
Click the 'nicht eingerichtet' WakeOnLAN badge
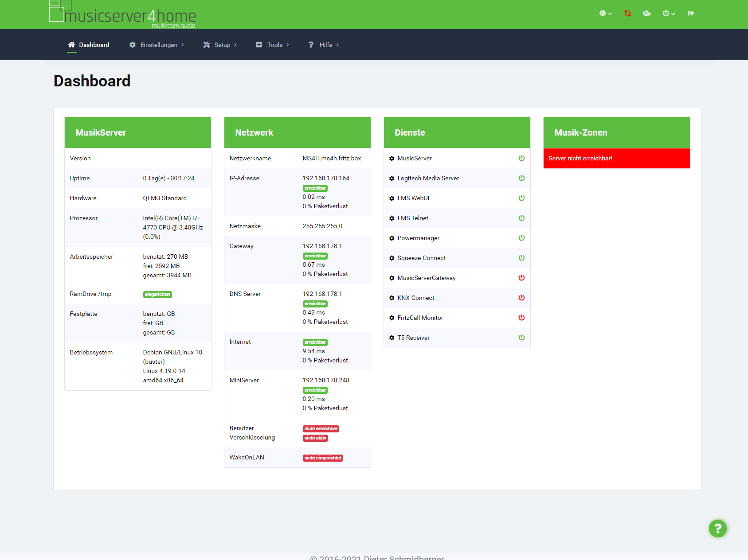tap(323, 458)
